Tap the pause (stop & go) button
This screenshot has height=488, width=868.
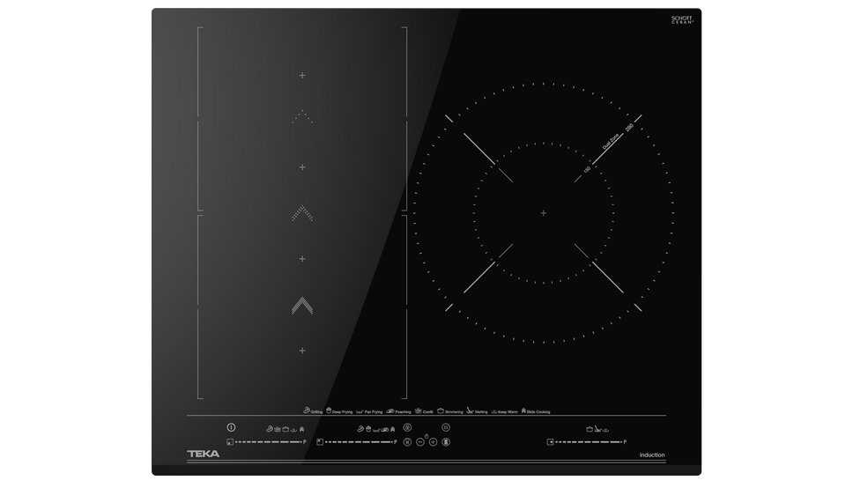446,427
